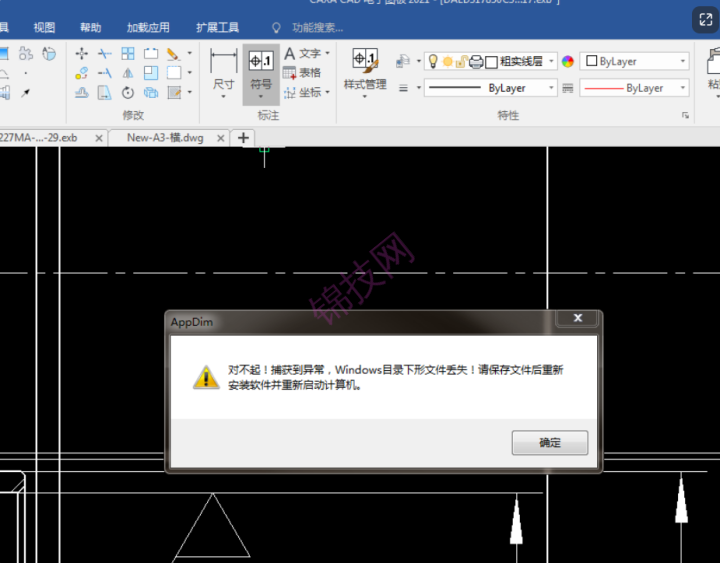Select the Array tool icon

[128, 53]
